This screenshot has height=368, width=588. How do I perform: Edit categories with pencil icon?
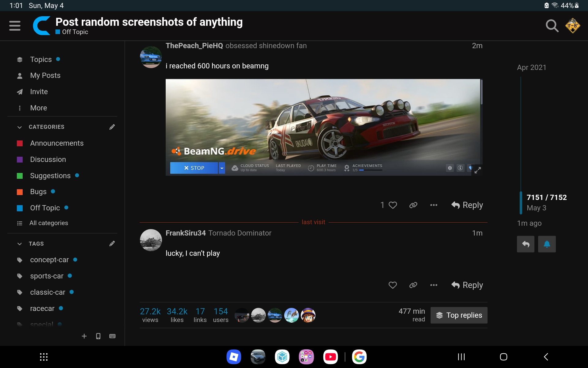click(x=112, y=127)
